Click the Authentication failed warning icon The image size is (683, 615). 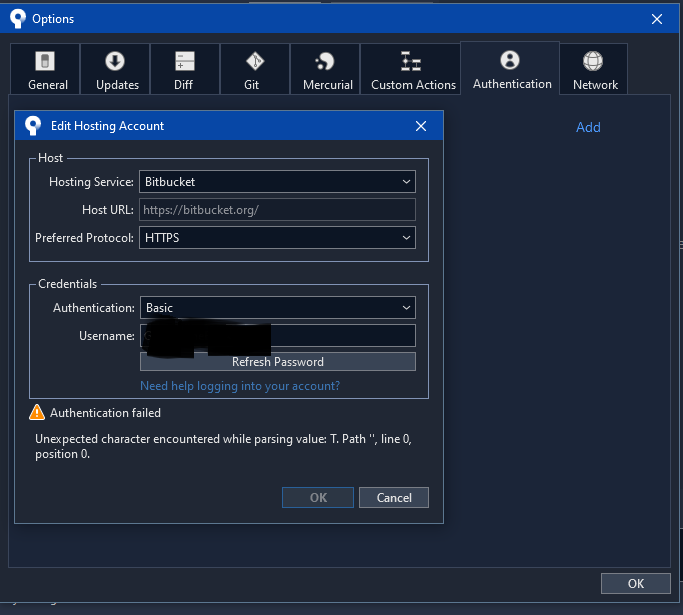pyautogui.click(x=37, y=412)
